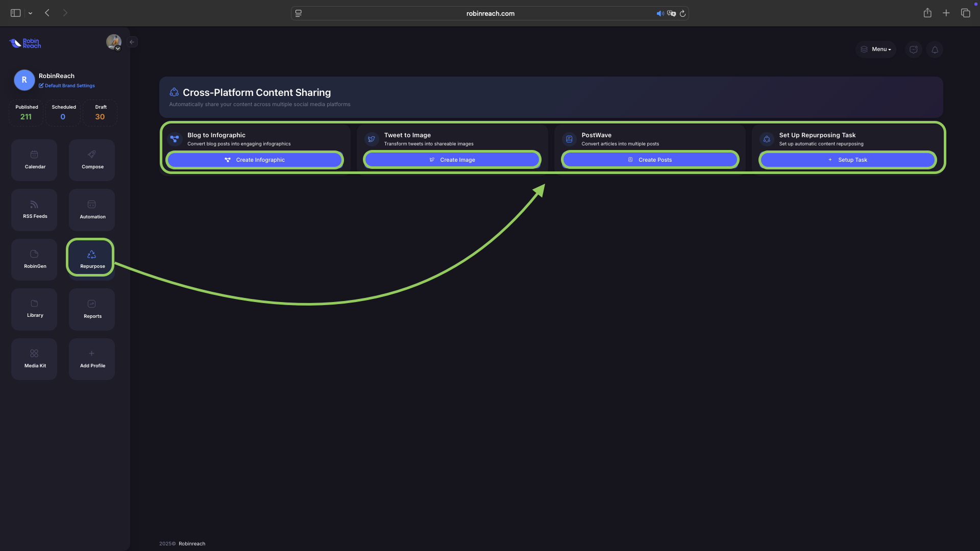Click the Add Profile plus tile
This screenshot has width=980, height=551.
coord(92,359)
